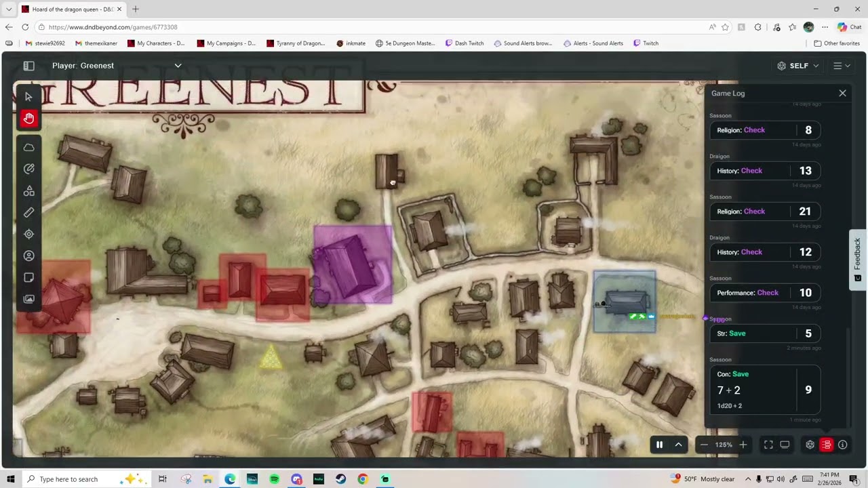868x488 pixels.
Task: Open Edge settings ellipsis menu
Action: pos(825,27)
